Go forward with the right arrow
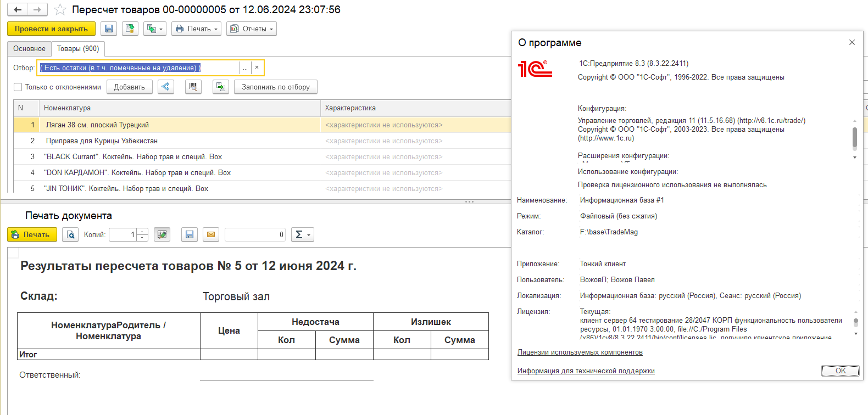Screen dimensions: 868x415 (x=37, y=9)
